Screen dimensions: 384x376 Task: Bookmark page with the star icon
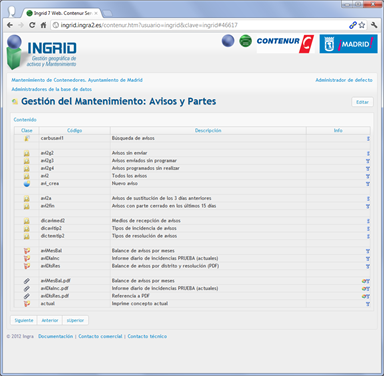(x=362, y=25)
